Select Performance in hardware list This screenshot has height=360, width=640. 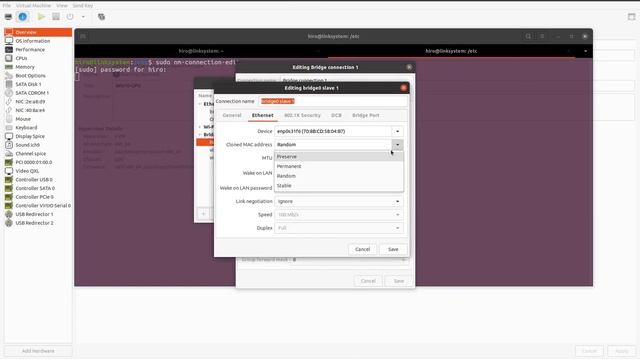point(38,49)
